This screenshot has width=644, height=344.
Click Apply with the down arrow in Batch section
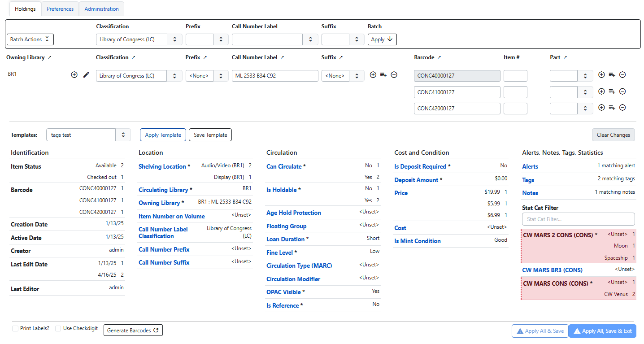click(382, 39)
